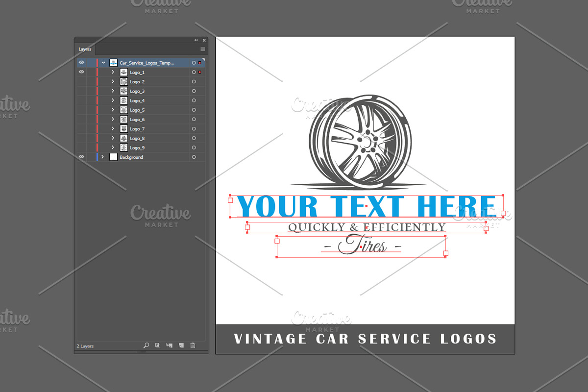
Task: Click the '2 Layers' count text
Action: point(85,346)
